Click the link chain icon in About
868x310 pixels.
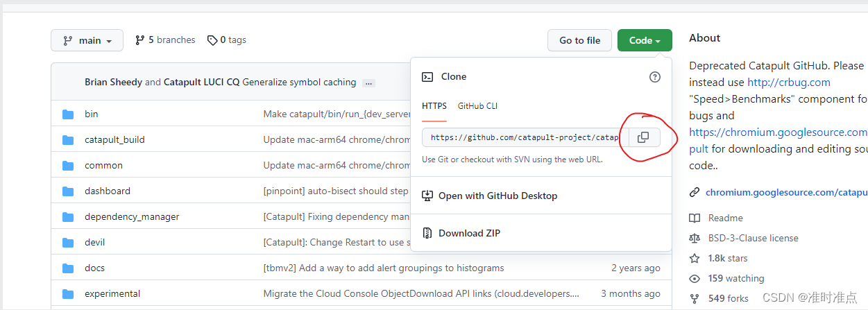click(x=695, y=193)
